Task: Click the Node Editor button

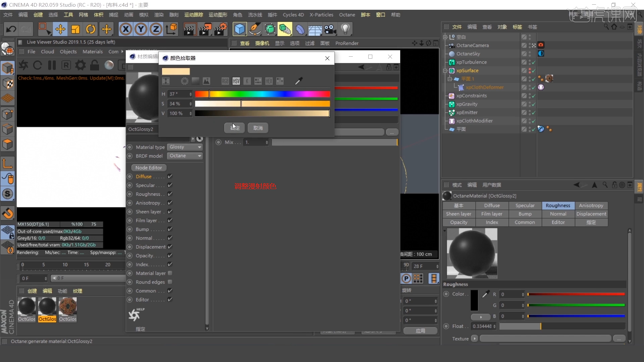Action: point(149,168)
